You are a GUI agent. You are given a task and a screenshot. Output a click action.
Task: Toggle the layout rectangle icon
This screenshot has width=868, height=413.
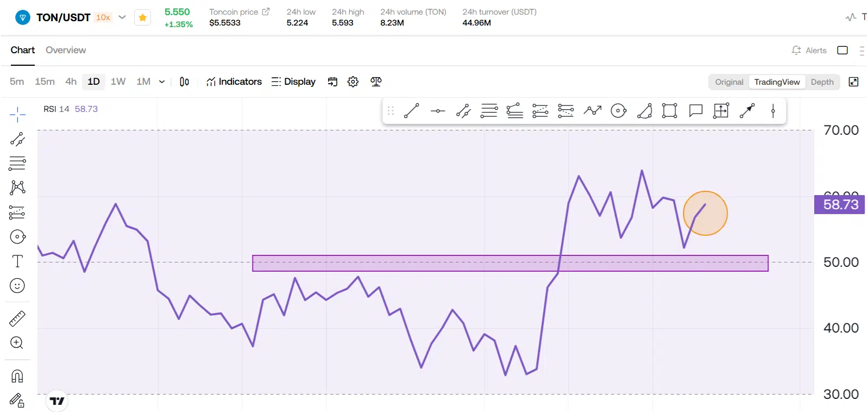tap(842, 50)
